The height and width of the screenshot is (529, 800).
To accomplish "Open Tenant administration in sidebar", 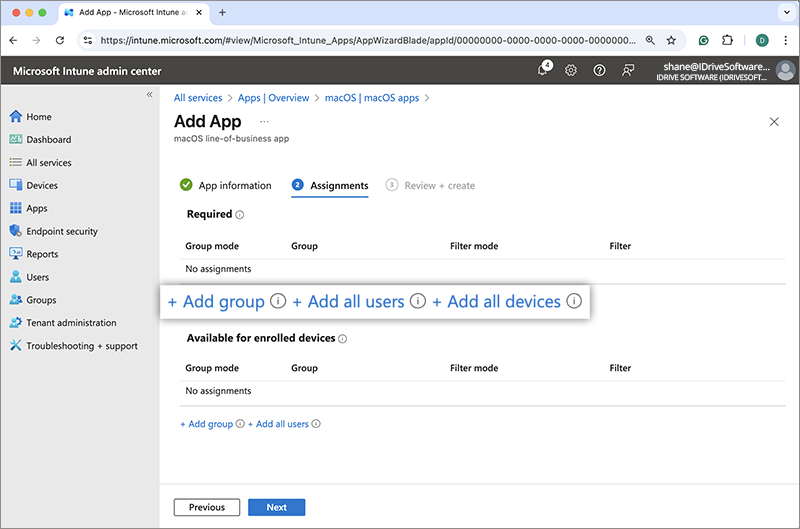I will tap(71, 323).
